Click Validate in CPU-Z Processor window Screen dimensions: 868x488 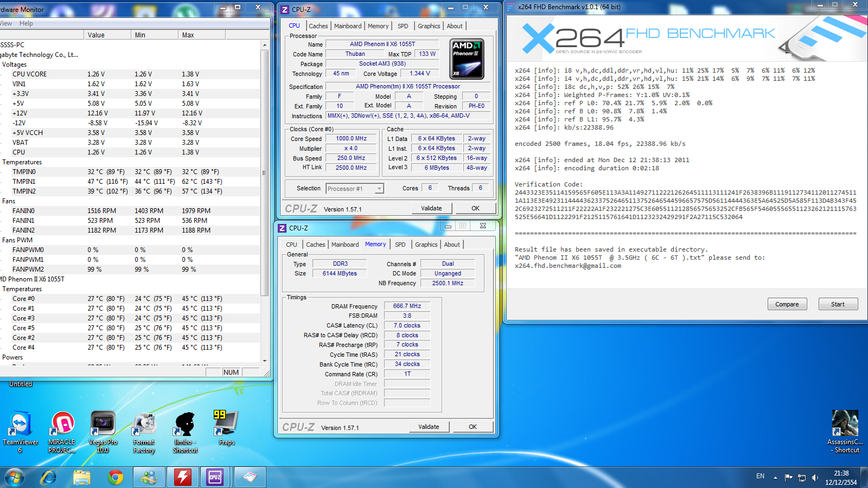point(431,208)
